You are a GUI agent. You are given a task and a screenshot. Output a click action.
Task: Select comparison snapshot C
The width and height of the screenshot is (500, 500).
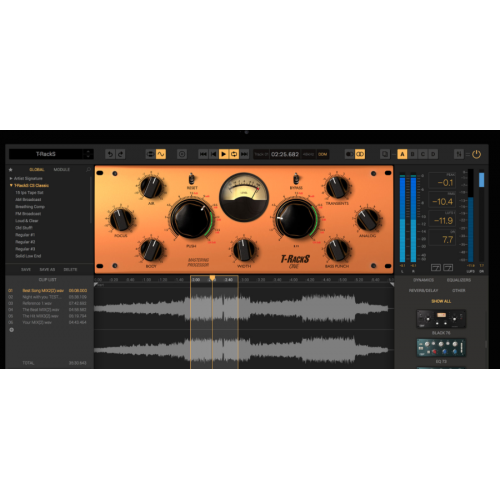point(423,154)
